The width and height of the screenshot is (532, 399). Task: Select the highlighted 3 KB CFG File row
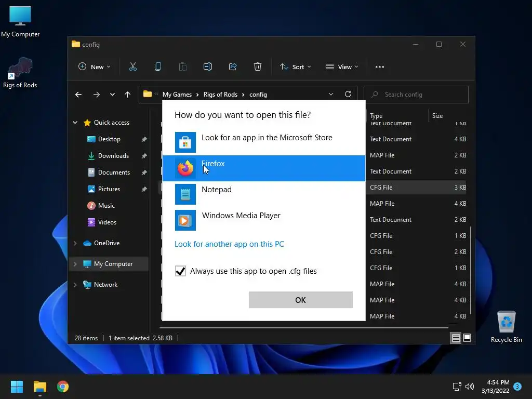coord(417,187)
